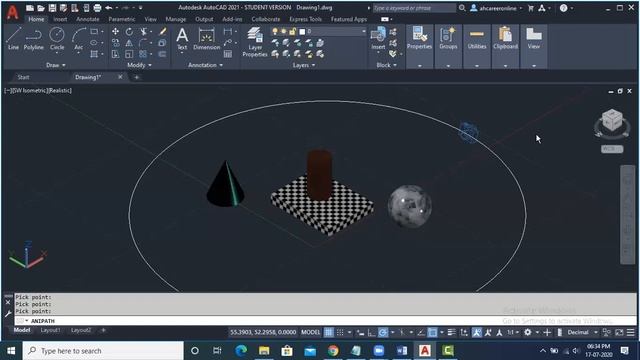640x360 pixels.
Task: Click the MODEL space button in status bar
Action: (311, 332)
